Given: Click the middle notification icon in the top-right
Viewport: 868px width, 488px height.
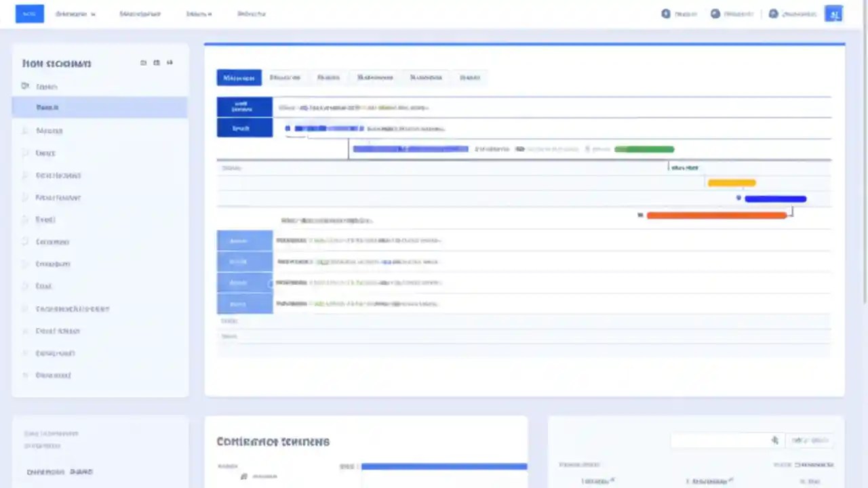Looking at the screenshot, I should [x=715, y=14].
